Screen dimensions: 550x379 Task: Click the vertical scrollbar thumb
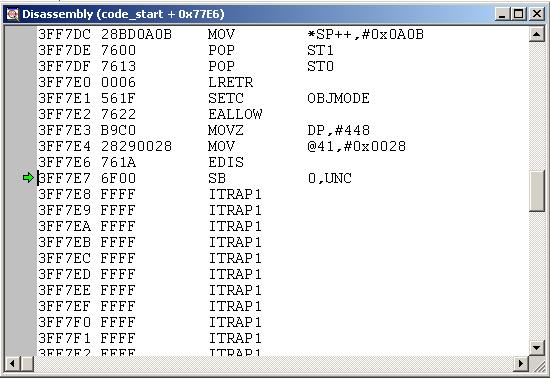pos(537,191)
